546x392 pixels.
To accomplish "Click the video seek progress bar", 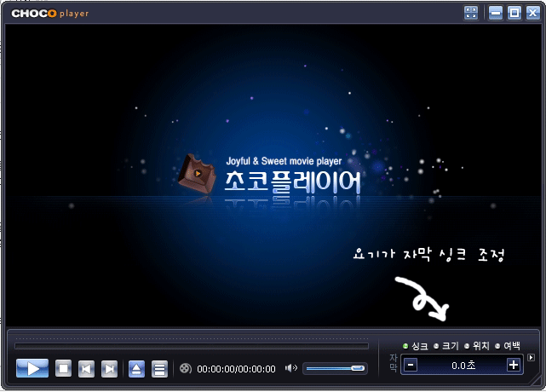I will [x=192, y=346].
